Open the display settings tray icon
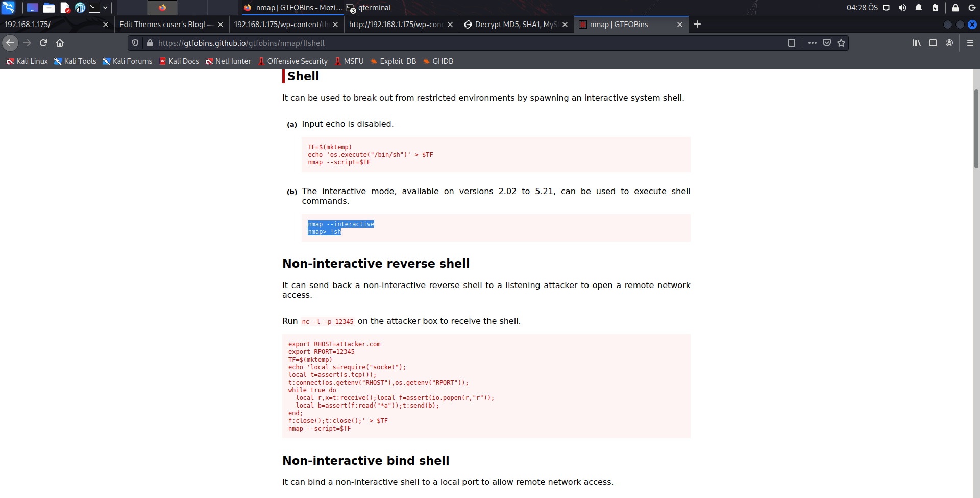Screen dimensions: 980x498 click(x=886, y=8)
